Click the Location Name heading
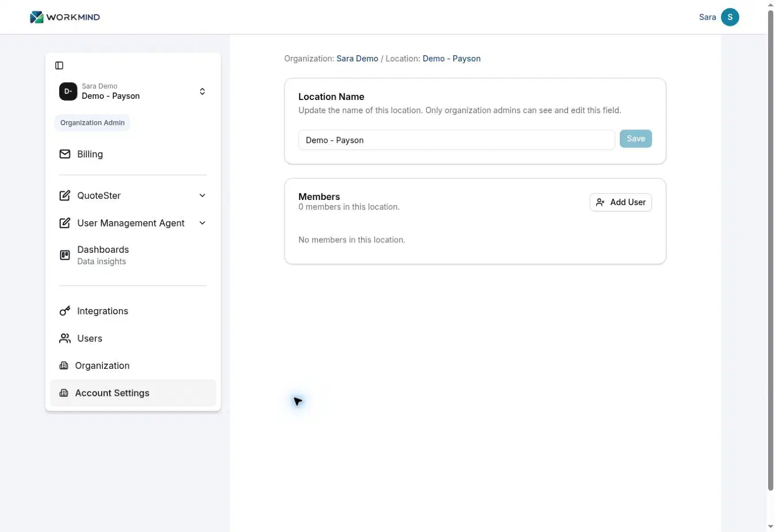 (331, 97)
